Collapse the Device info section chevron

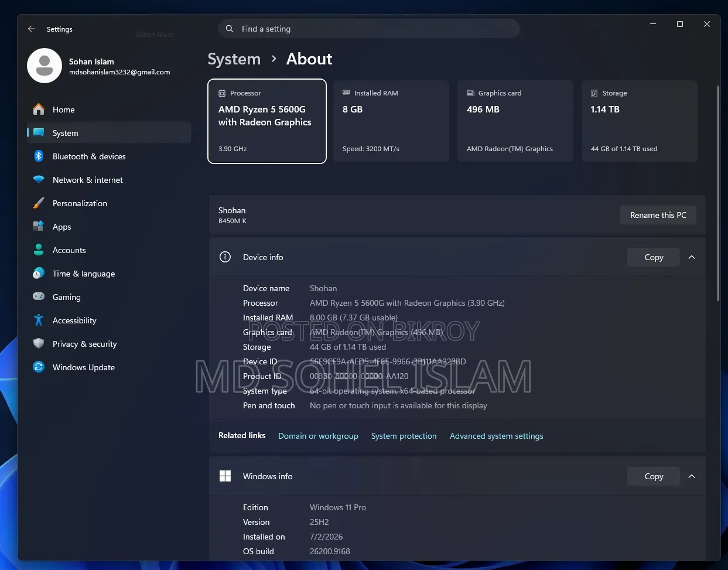point(692,257)
